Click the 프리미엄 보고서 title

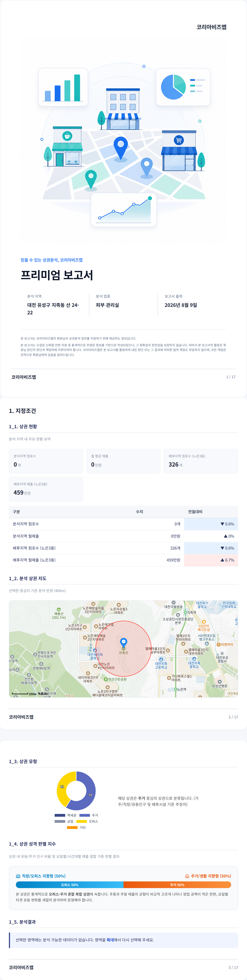(x=57, y=275)
